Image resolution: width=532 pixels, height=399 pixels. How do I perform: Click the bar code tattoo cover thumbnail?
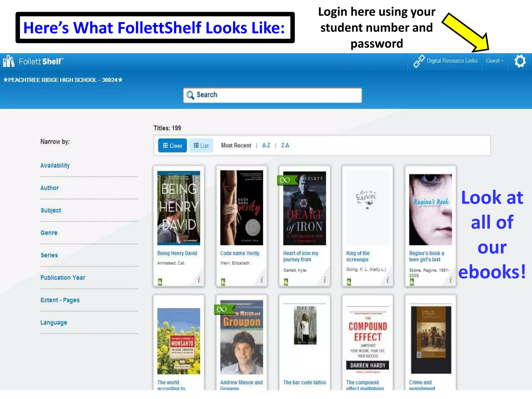(305, 325)
